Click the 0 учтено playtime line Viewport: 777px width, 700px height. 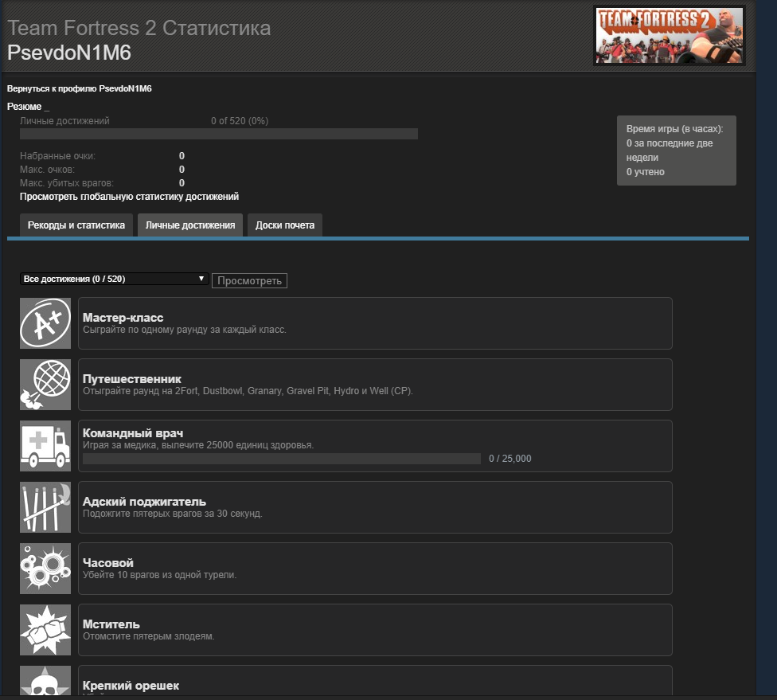(x=645, y=172)
